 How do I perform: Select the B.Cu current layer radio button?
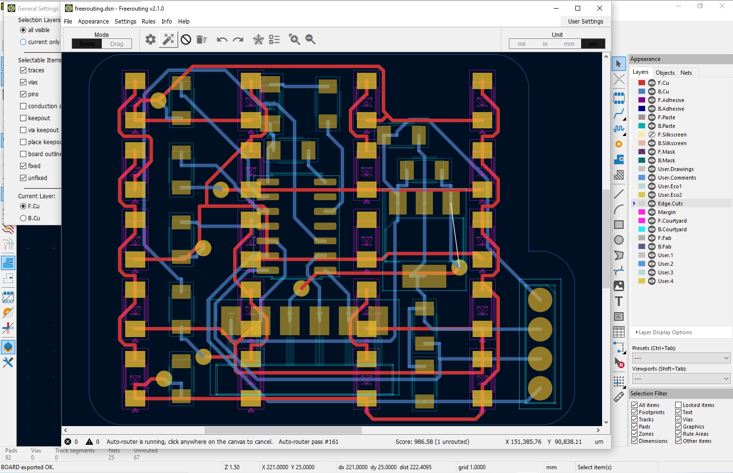(23, 218)
